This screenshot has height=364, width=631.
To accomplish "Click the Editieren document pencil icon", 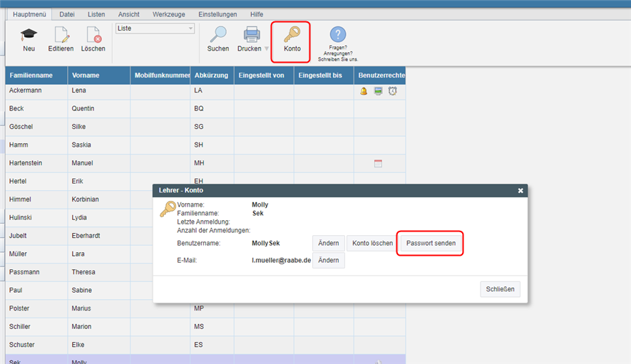I will click(61, 35).
